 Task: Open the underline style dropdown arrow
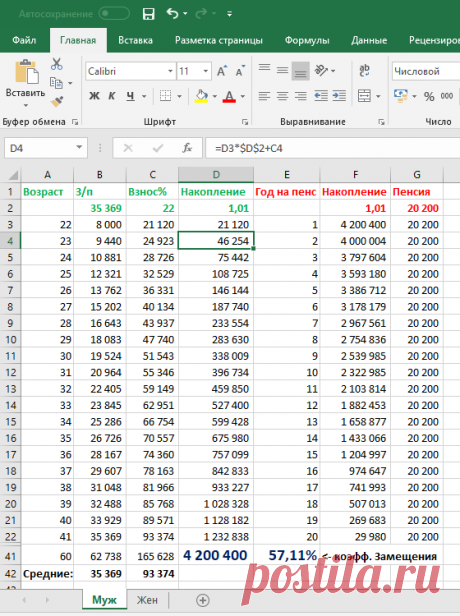144,96
